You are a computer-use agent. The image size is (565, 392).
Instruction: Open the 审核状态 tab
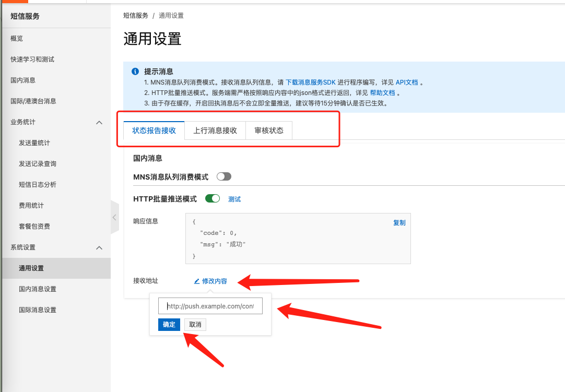pos(269,130)
